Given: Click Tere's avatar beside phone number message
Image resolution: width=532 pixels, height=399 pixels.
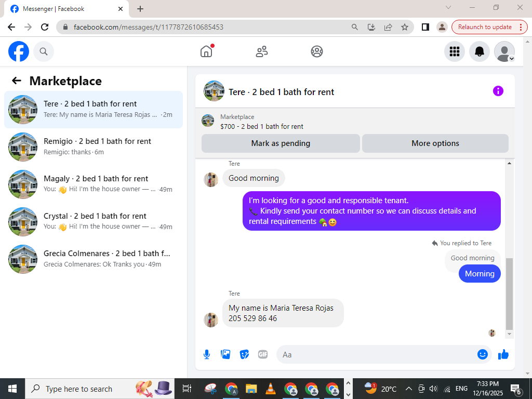Looking at the screenshot, I should 211,320.
